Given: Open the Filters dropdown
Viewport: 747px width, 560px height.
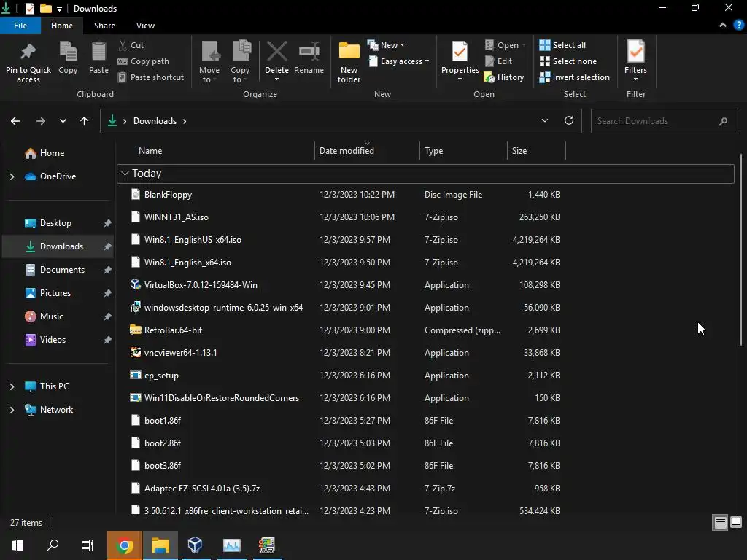Looking at the screenshot, I should coord(635,61).
